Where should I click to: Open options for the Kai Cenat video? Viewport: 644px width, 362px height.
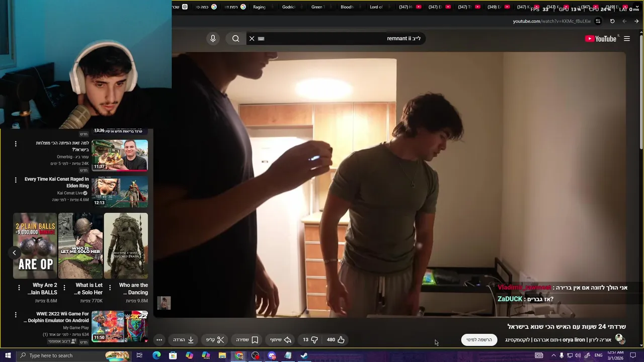click(x=16, y=180)
